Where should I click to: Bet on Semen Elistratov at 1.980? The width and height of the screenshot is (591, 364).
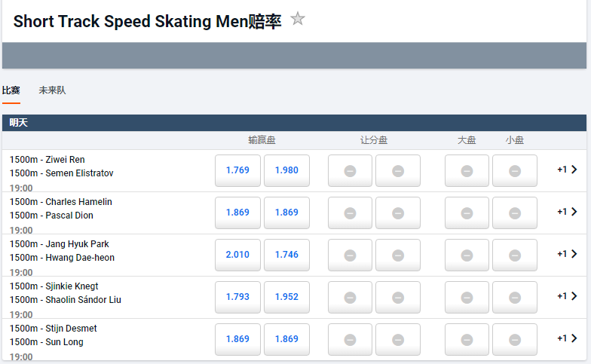pyautogui.click(x=286, y=170)
